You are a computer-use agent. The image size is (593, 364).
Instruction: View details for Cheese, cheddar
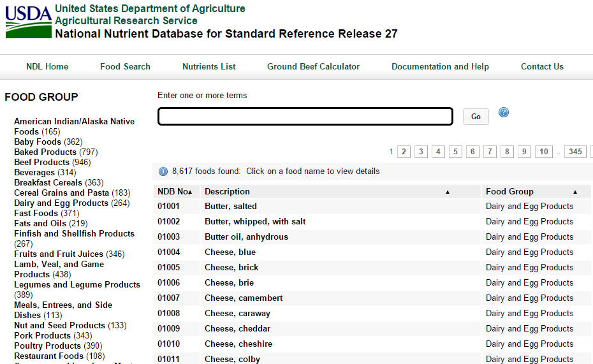(x=237, y=328)
